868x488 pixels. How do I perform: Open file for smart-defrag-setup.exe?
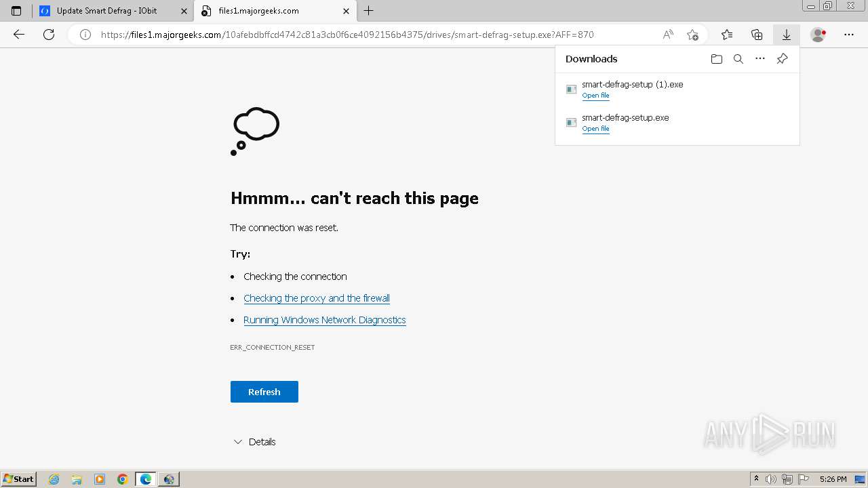pyautogui.click(x=595, y=129)
